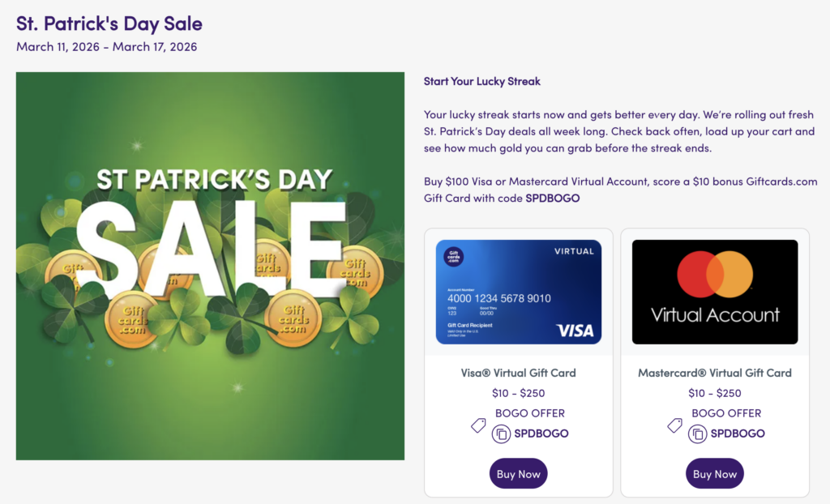The height and width of the screenshot is (504, 830).
Task: Click the St. Patrick's Day Sale heading
Action: 109,23
